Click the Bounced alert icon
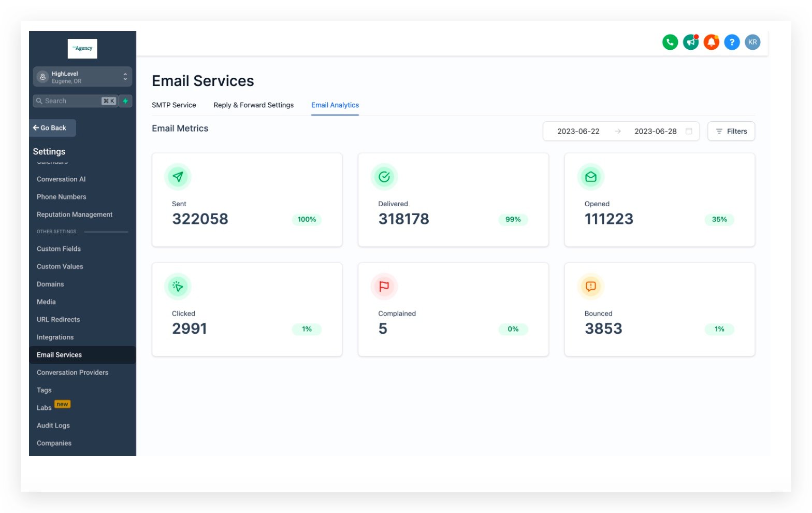This screenshot has width=812, height=513. (590, 286)
